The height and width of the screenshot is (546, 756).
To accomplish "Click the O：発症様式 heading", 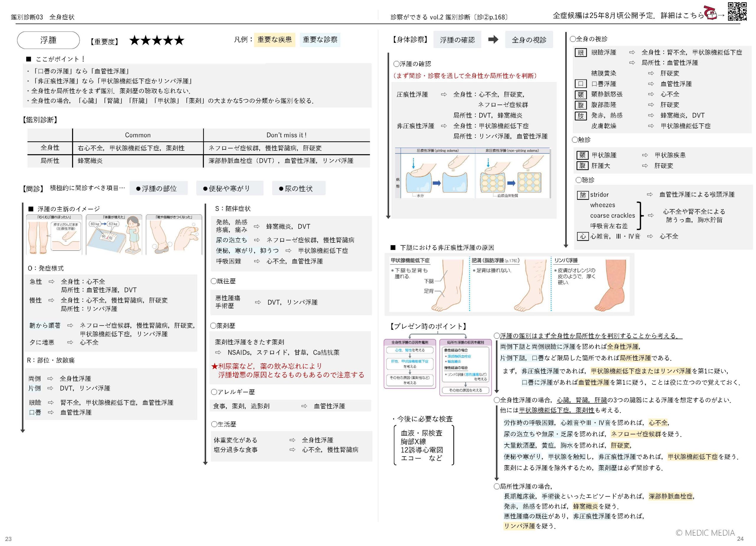I will (x=46, y=268).
